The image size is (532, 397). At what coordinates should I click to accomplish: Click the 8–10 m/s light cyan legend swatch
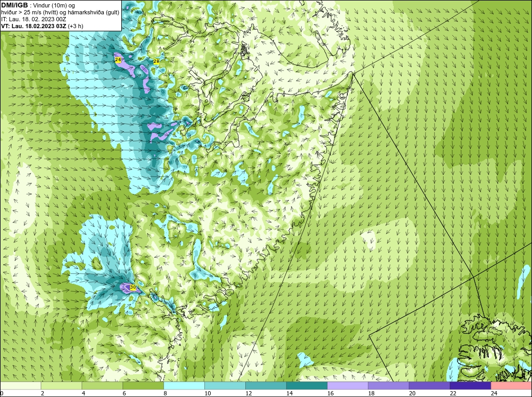pos(184,386)
